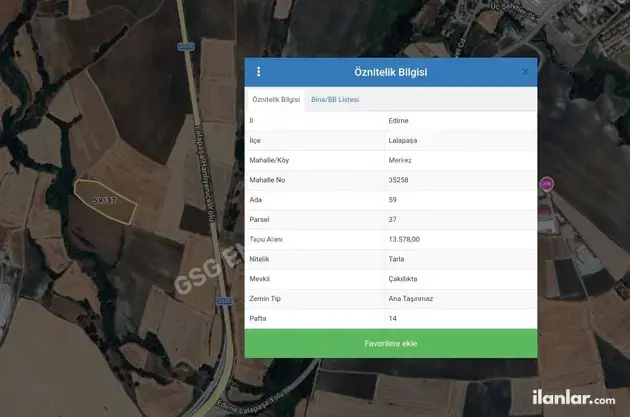Click the Tapu Alanı label
630x417 pixels.
(266, 239)
